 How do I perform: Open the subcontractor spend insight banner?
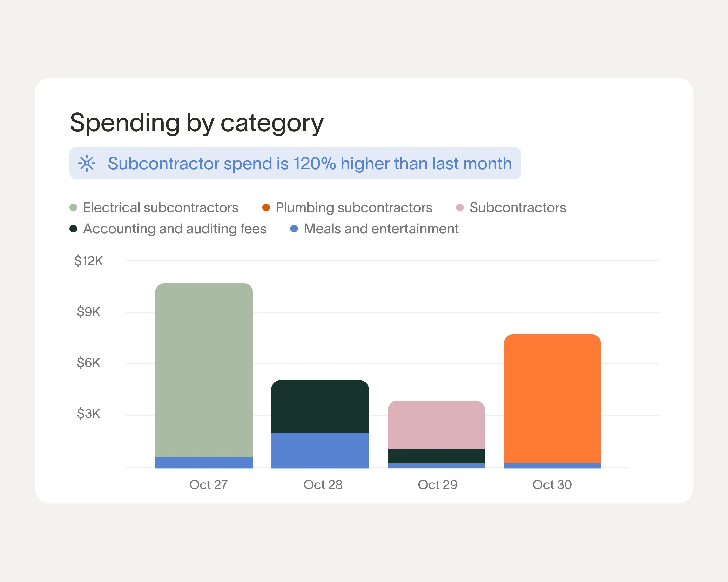click(x=309, y=163)
